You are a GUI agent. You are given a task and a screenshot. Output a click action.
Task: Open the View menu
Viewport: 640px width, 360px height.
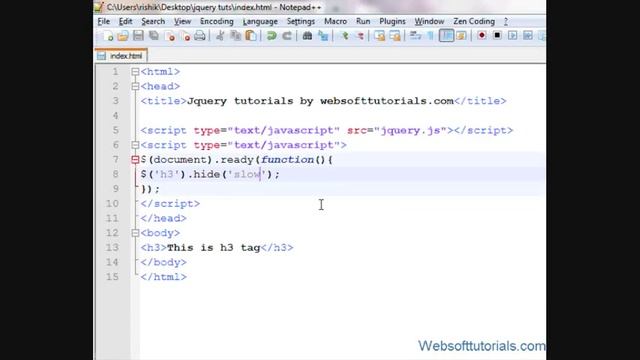pyautogui.click(x=182, y=21)
